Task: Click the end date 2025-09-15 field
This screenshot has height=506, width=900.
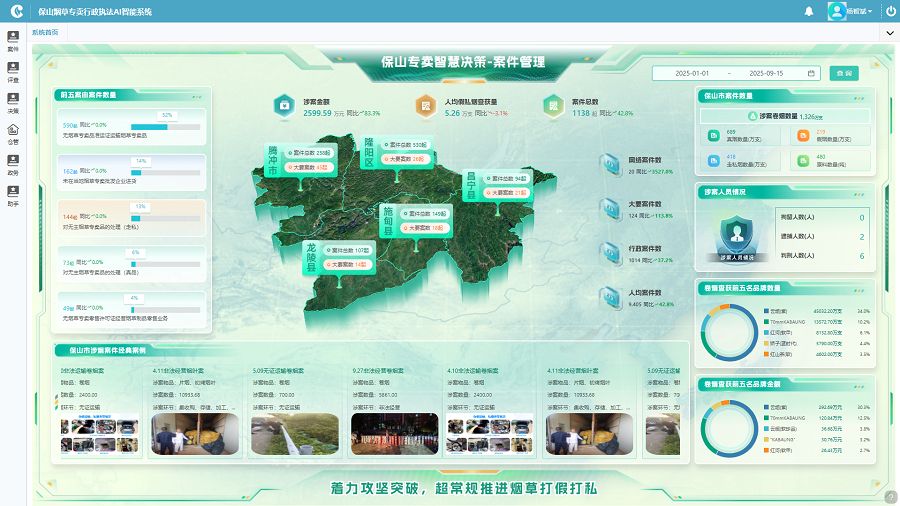Action: coord(766,73)
